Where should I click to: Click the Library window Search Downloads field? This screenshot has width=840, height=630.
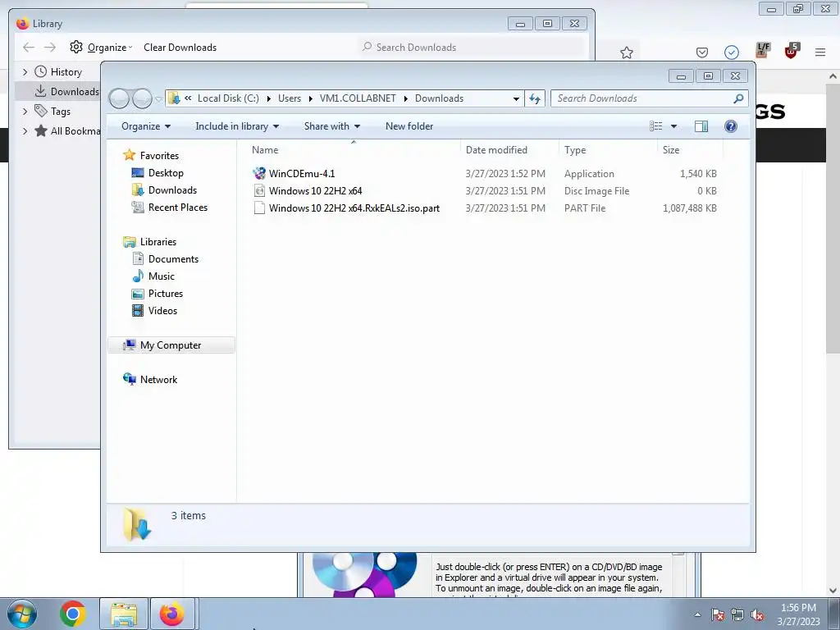(472, 47)
